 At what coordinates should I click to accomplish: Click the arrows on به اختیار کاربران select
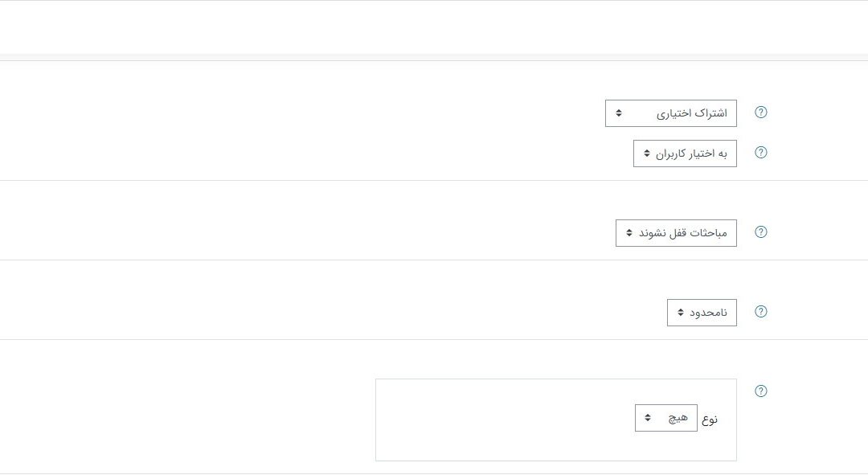click(646, 154)
